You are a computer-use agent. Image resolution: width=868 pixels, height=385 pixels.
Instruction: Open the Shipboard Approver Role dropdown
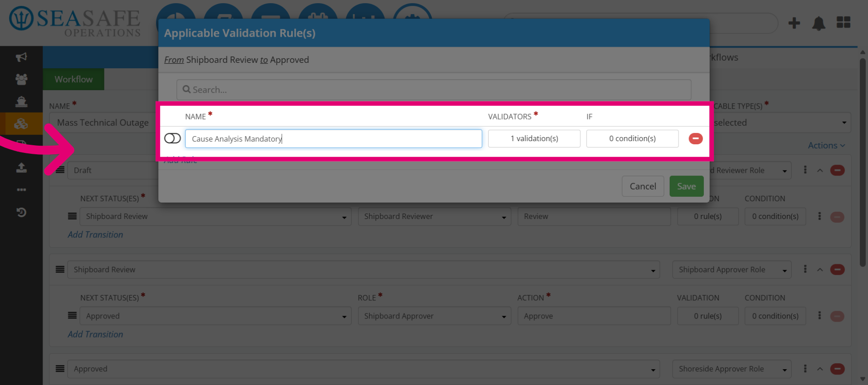pos(731,270)
